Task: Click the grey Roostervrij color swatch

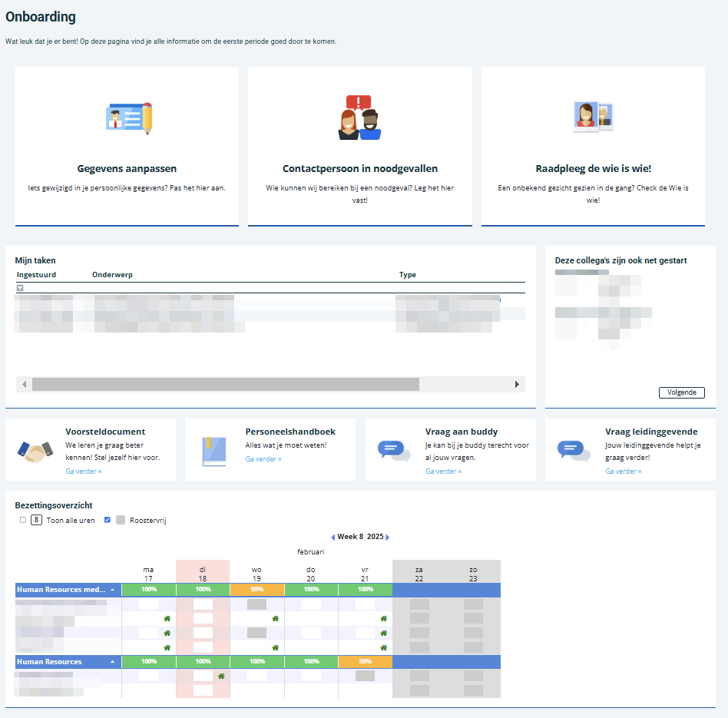Action: (x=121, y=520)
